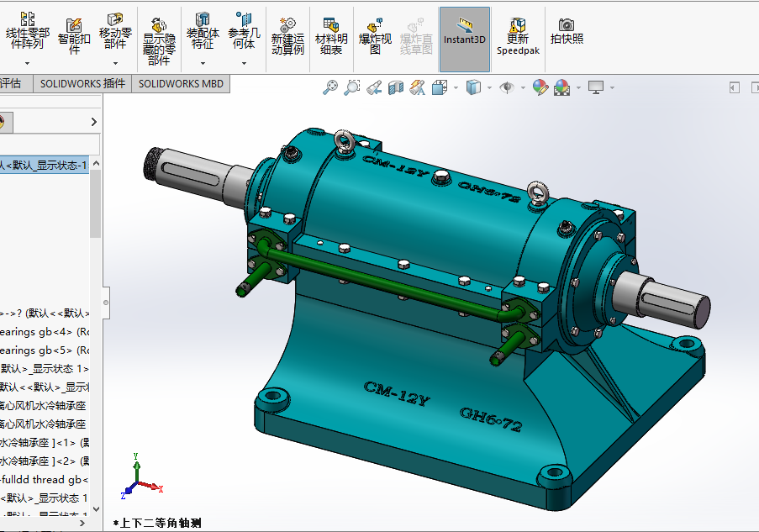
Task: Open the Smart Fasteners (智能扣件) tool
Action: pos(74,36)
